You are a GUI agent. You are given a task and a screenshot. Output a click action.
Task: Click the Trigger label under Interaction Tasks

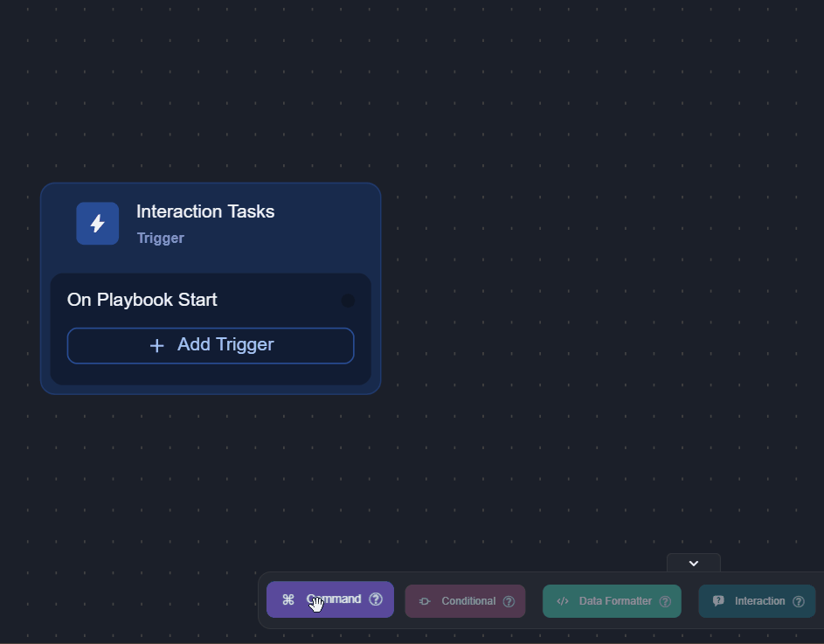(160, 238)
